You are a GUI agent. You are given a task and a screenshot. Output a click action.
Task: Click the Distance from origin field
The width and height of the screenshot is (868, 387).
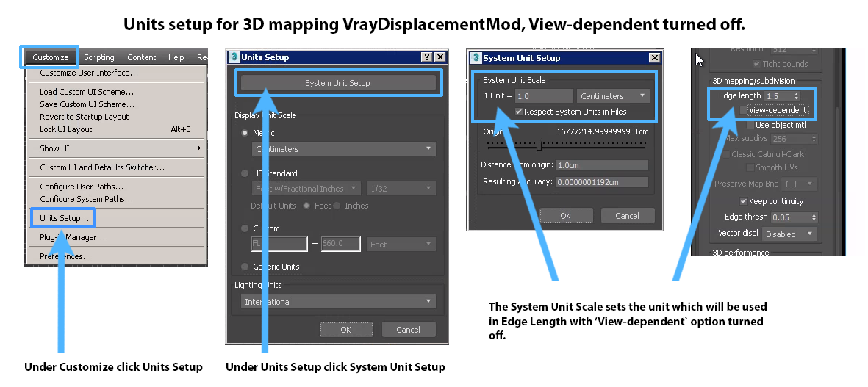click(602, 165)
